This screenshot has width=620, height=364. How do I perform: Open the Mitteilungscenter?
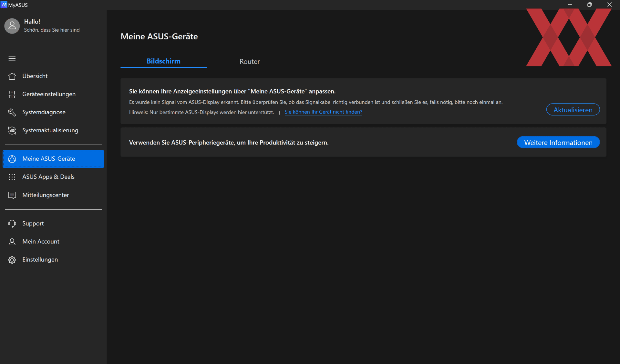(x=53, y=195)
